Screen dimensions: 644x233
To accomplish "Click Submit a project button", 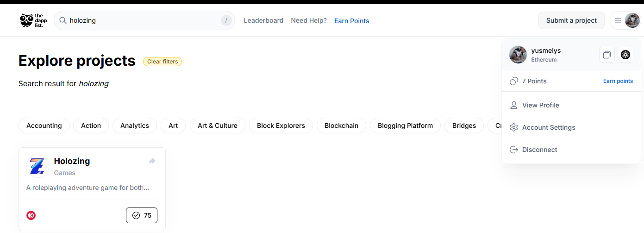I will pos(571,20).
